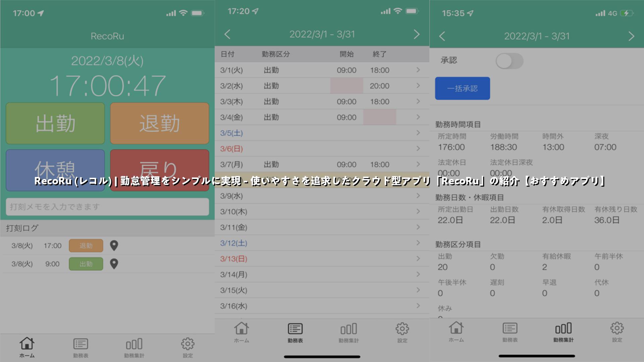This screenshot has width=644, height=362.
Task: Click the 2022/3/1 - 3/31 title in middle screen
Action: coord(322,34)
